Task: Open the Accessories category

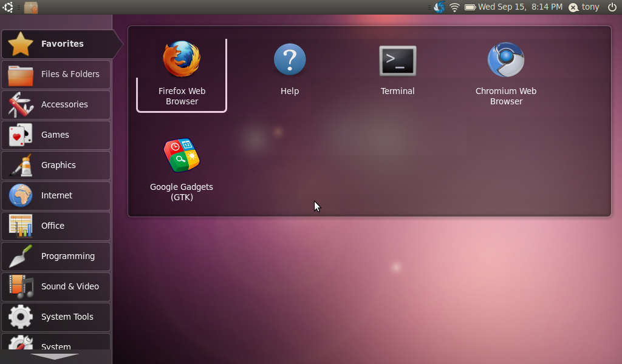Action: [x=56, y=104]
